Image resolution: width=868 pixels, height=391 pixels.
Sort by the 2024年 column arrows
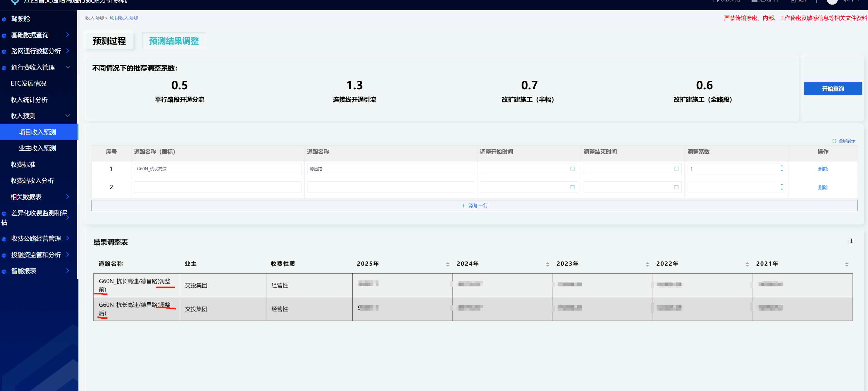547,264
